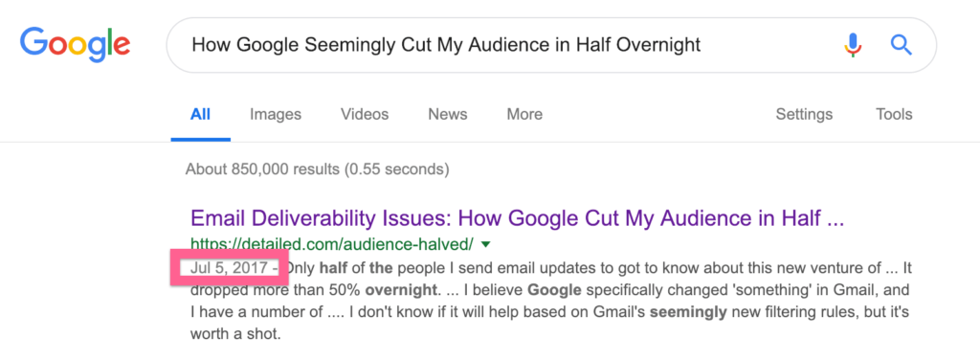Open the Email Deliverability Issues result title
Image resolution: width=980 pixels, height=361 pixels.
[518, 219]
